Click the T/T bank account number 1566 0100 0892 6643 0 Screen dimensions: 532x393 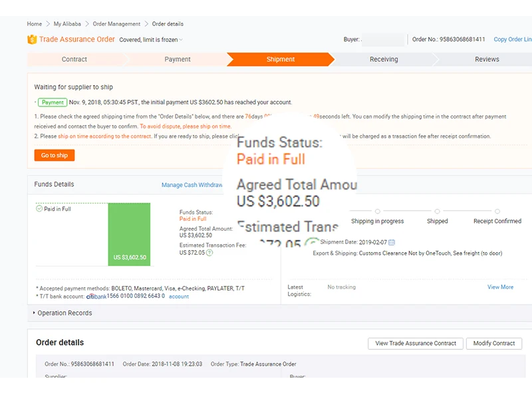pos(136,296)
